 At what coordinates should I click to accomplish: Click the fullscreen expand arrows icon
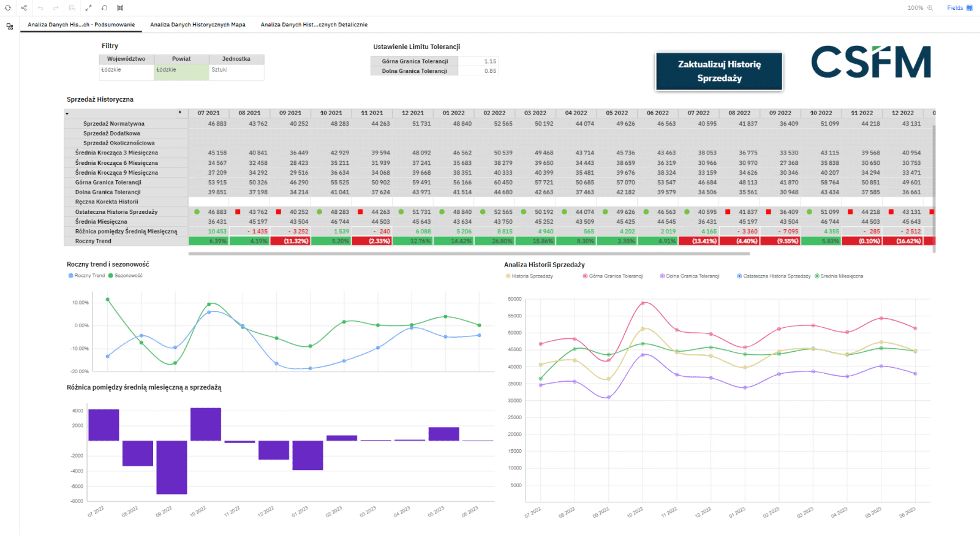point(88,8)
